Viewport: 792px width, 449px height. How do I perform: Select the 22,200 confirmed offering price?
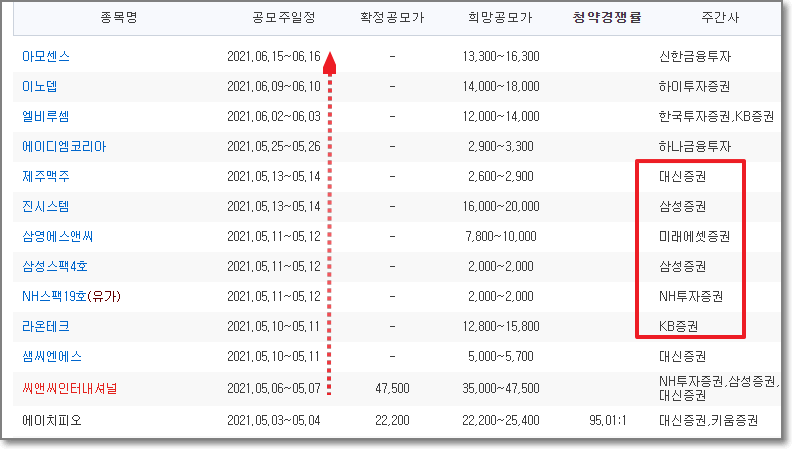392,420
